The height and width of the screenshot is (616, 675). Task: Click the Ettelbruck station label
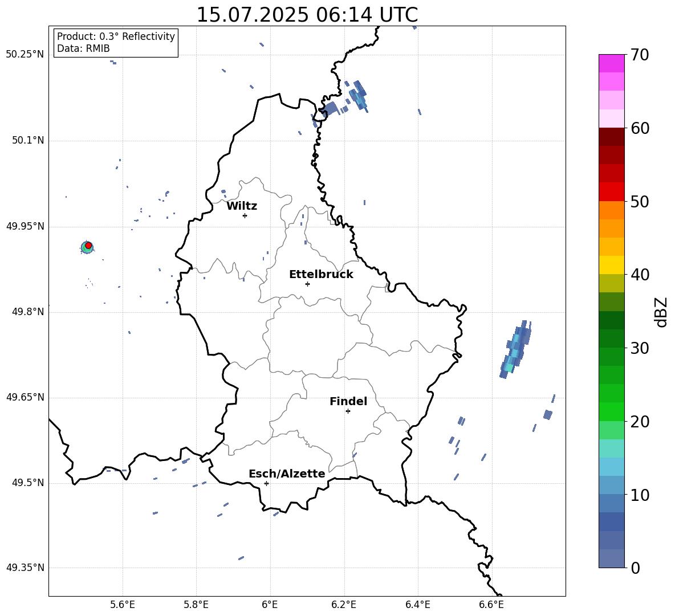click(x=321, y=275)
